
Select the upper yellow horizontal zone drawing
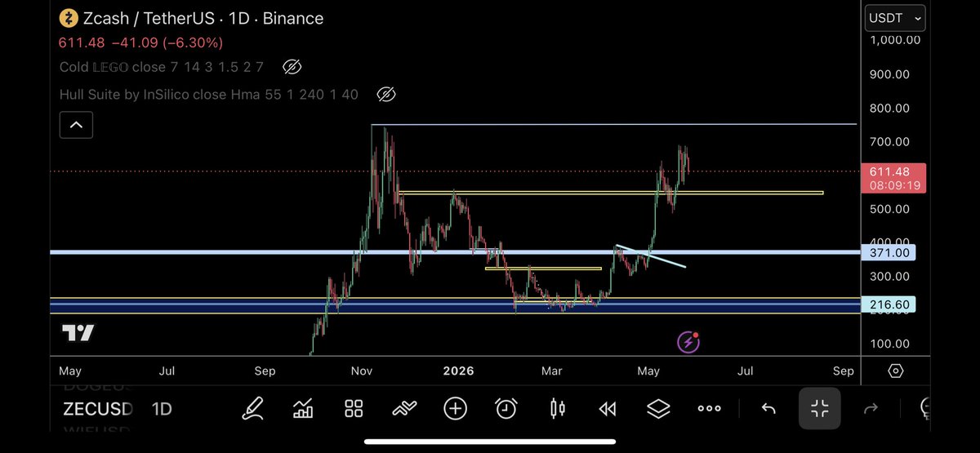click(610, 193)
